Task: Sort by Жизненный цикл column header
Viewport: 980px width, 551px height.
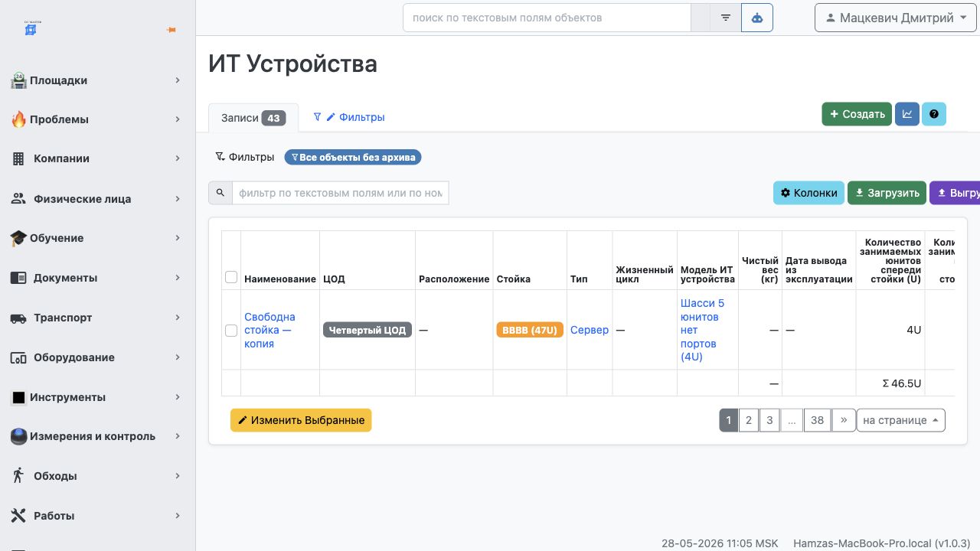Action: click(644, 274)
